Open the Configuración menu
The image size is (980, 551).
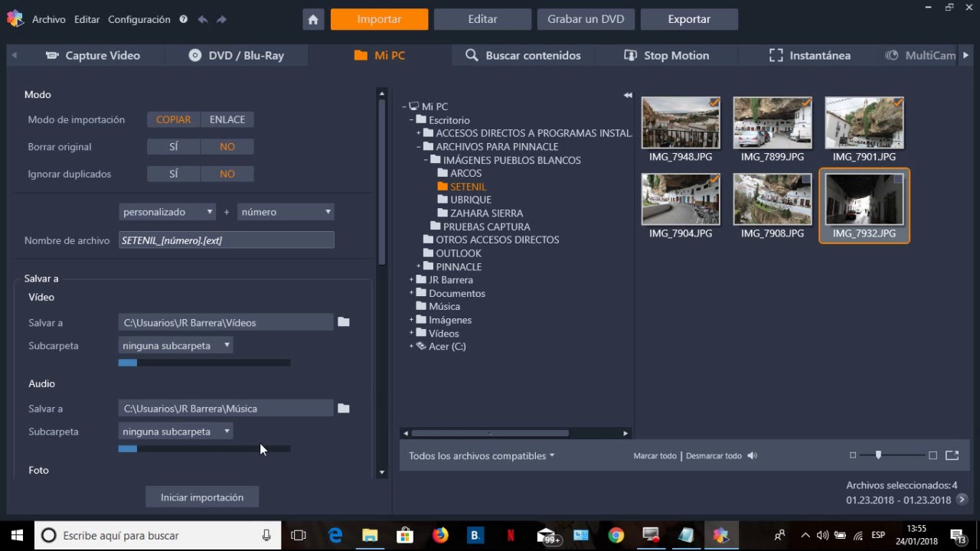139,19
